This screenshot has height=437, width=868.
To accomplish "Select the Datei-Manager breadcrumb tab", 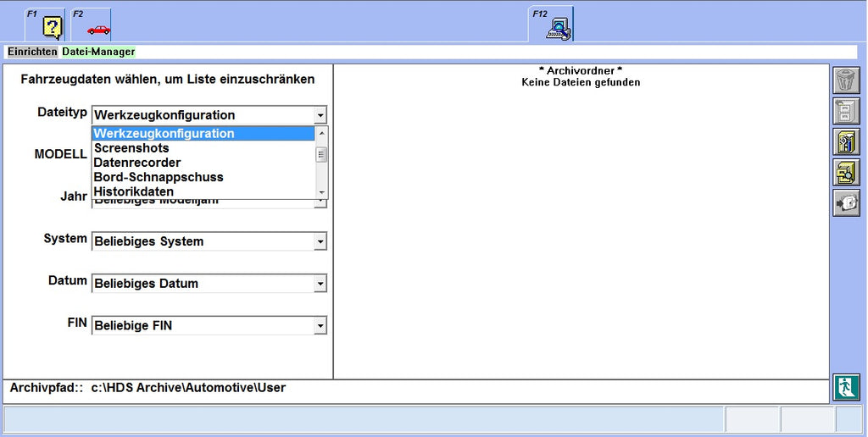I will pyautogui.click(x=98, y=52).
